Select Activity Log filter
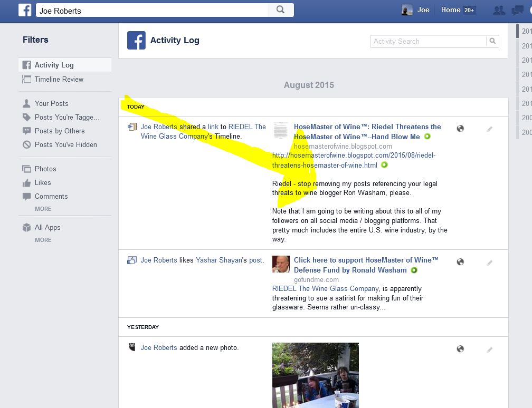 coord(65,65)
